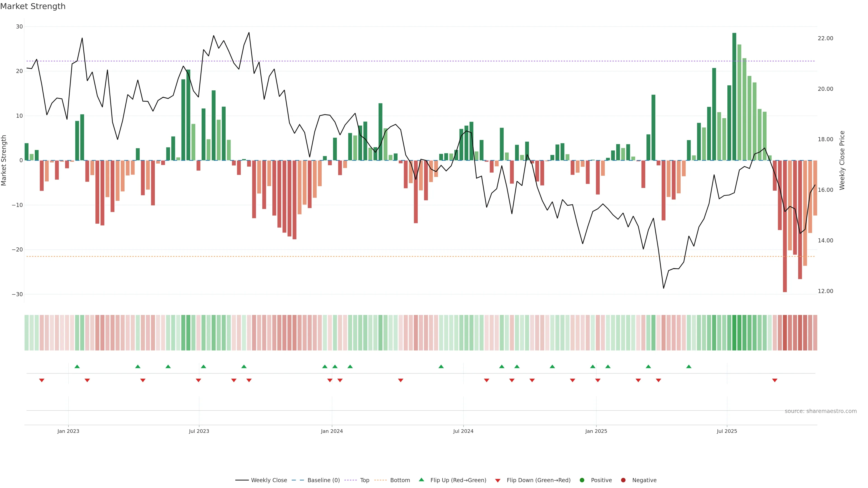868x488 pixels.
Task: Toggle Weekly Close legend entry
Action: pyautogui.click(x=269, y=480)
